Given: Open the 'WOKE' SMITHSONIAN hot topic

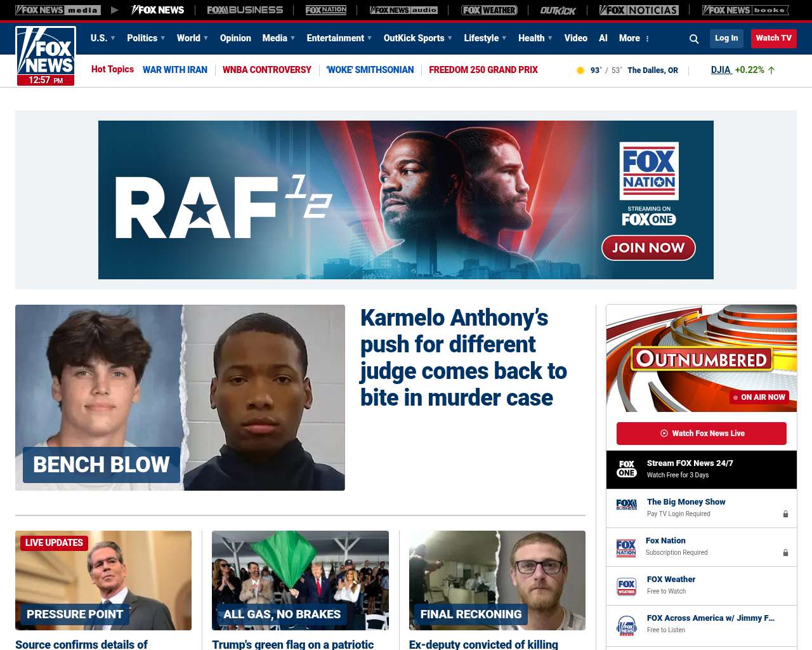Looking at the screenshot, I should point(370,70).
